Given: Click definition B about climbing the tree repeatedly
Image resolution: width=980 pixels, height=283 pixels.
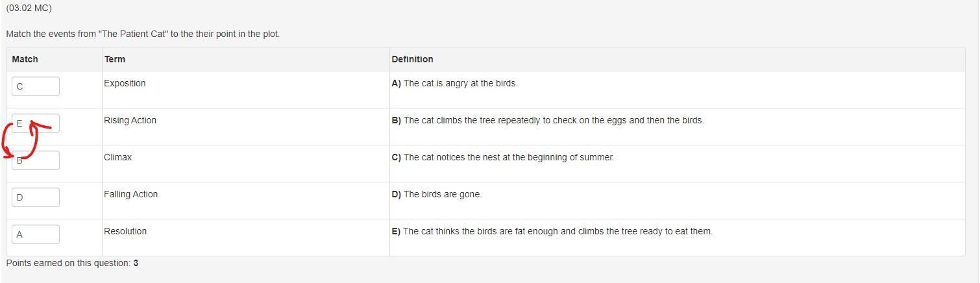Looking at the screenshot, I should point(547,120).
